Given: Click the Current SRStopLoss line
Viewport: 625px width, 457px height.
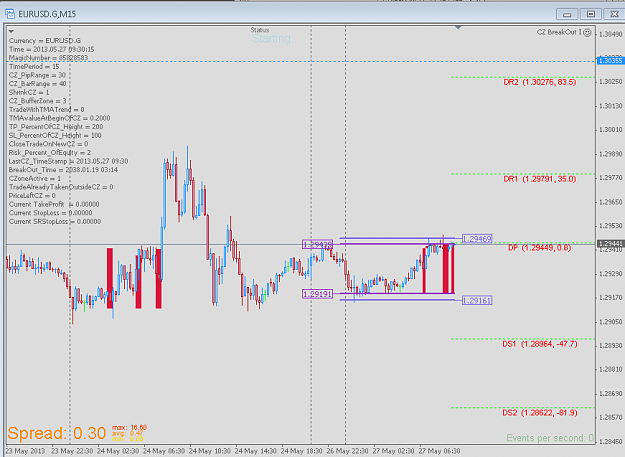Looking at the screenshot, I should (55, 222).
